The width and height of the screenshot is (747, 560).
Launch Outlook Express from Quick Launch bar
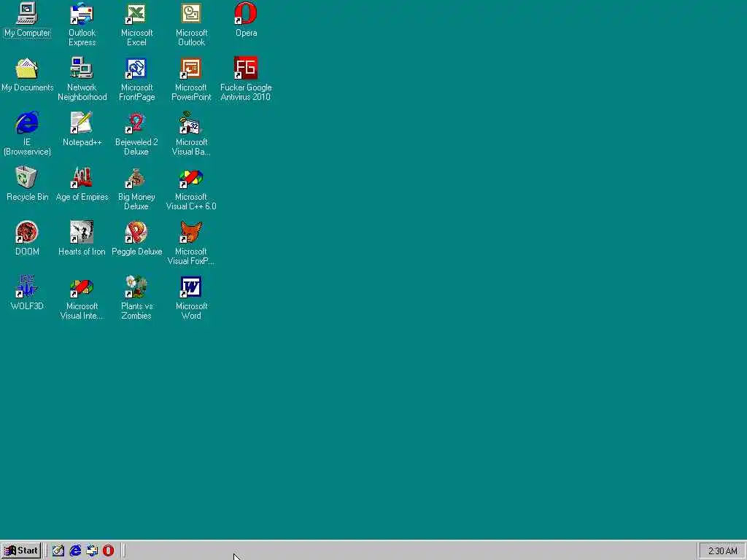pyautogui.click(x=92, y=551)
